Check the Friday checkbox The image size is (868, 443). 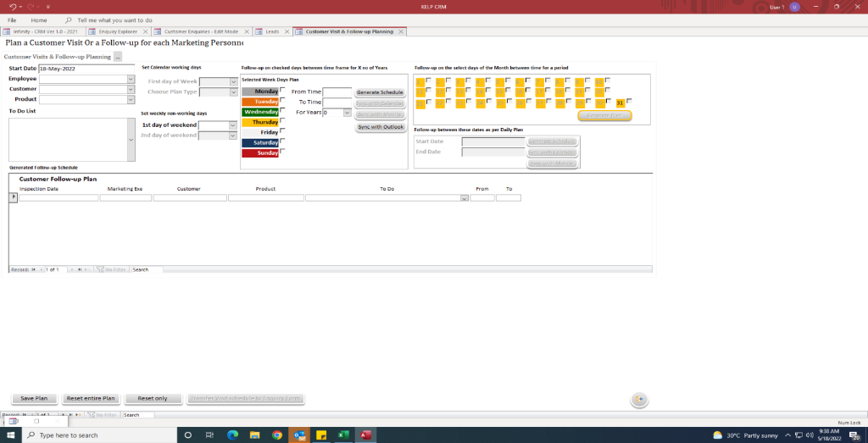coord(282,130)
